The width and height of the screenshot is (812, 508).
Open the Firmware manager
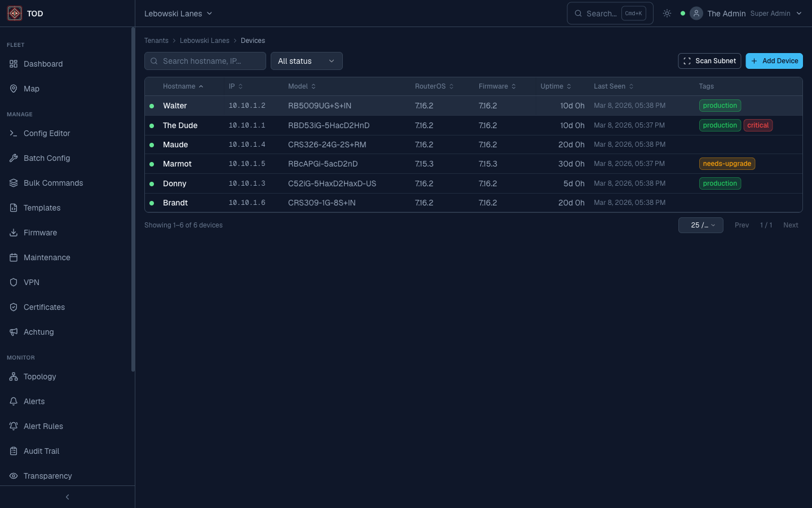(x=39, y=233)
